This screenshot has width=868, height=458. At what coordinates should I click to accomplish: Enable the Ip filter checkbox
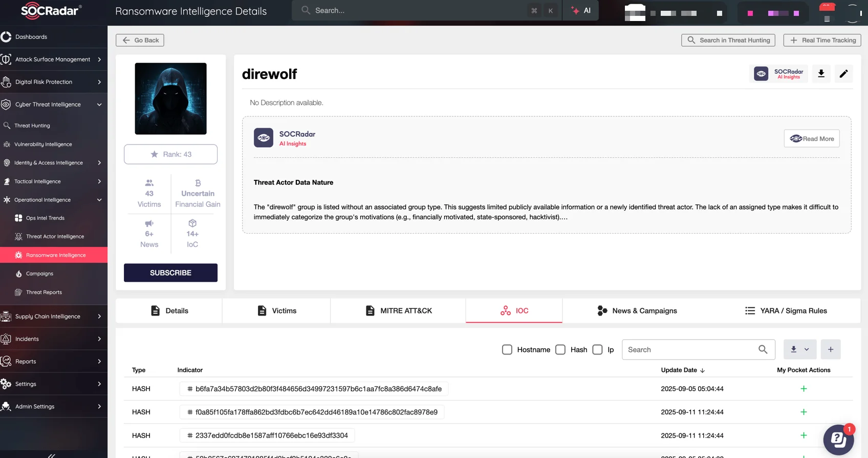tap(597, 349)
